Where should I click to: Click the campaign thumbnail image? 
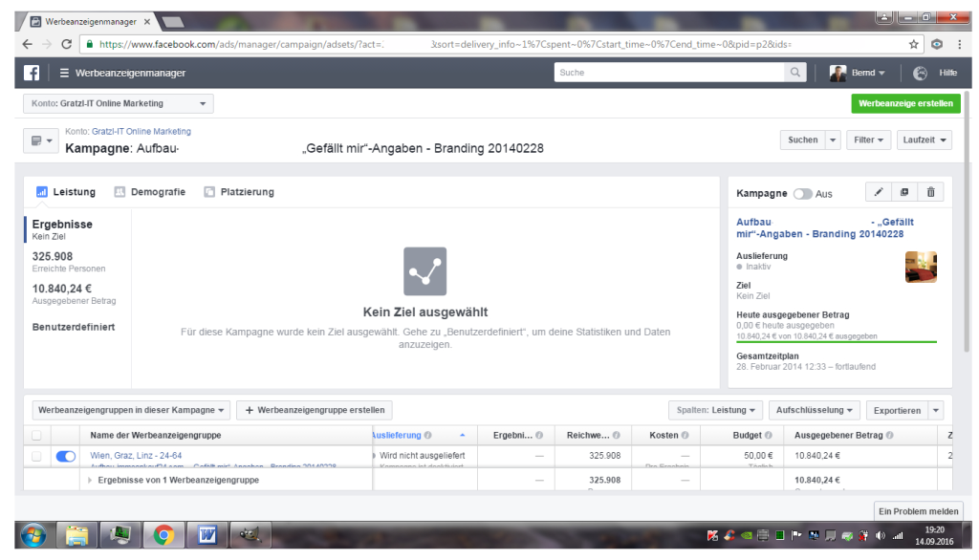[x=921, y=267]
